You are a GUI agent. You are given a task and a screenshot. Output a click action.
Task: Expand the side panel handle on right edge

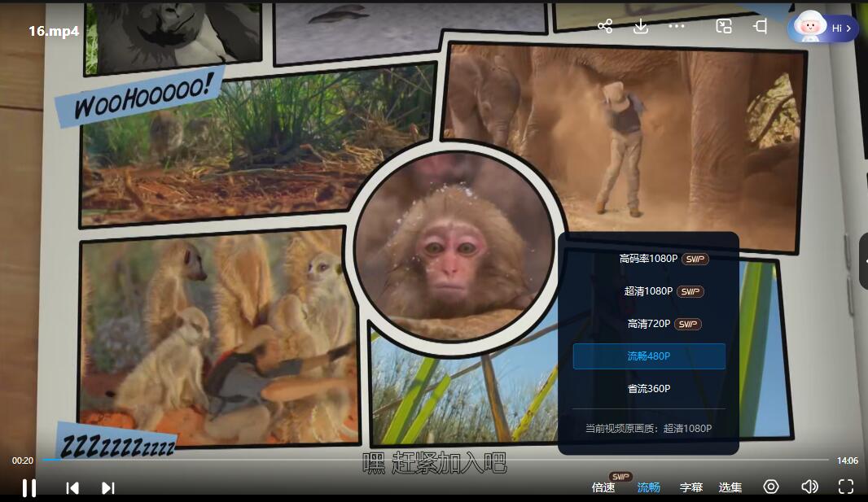click(864, 260)
